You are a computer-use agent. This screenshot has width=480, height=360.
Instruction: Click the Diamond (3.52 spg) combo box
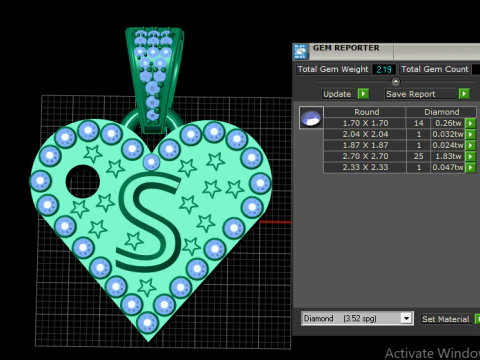coord(357,319)
